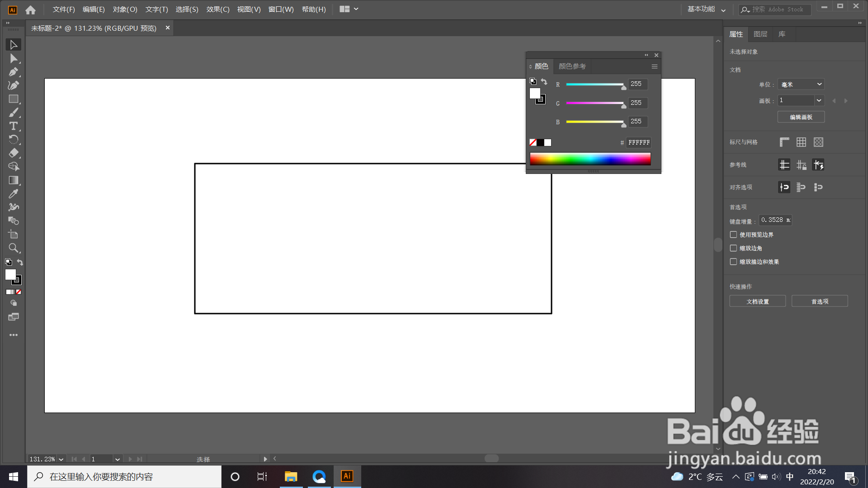868x488 pixels.
Task: Click the show grid icon
Action: click(801, 142)
